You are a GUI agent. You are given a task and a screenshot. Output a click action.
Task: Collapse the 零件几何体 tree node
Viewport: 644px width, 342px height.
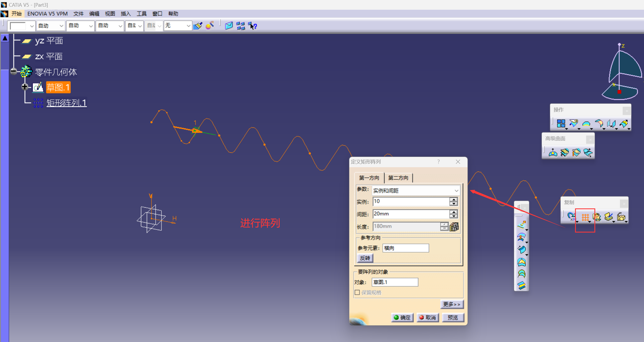pos(13,72)
